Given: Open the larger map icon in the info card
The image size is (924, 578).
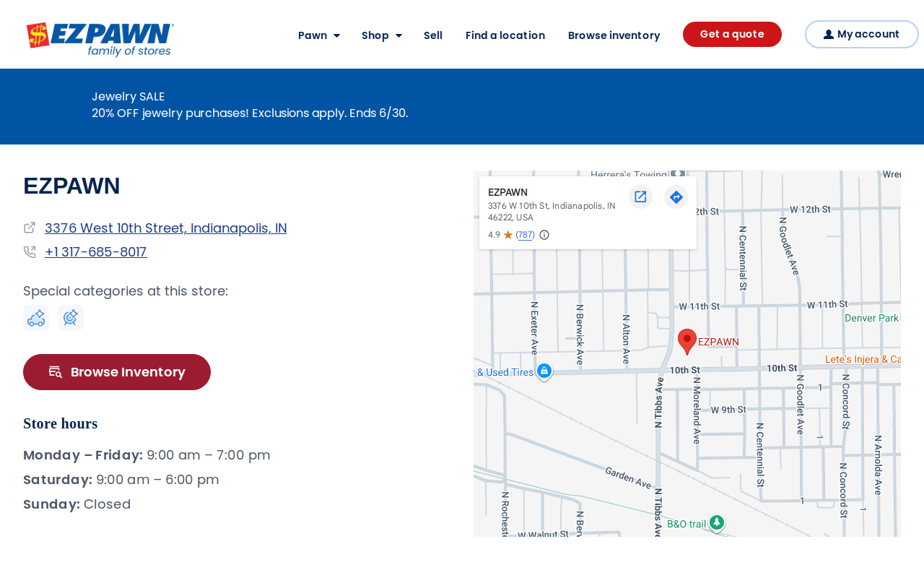Looking at the screenshot, I should 640,197.
